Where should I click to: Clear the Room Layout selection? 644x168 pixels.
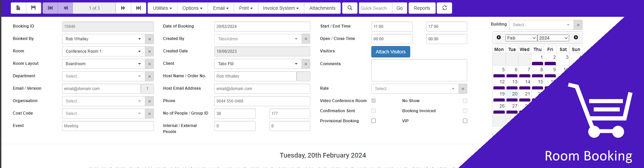coord(150,64)
